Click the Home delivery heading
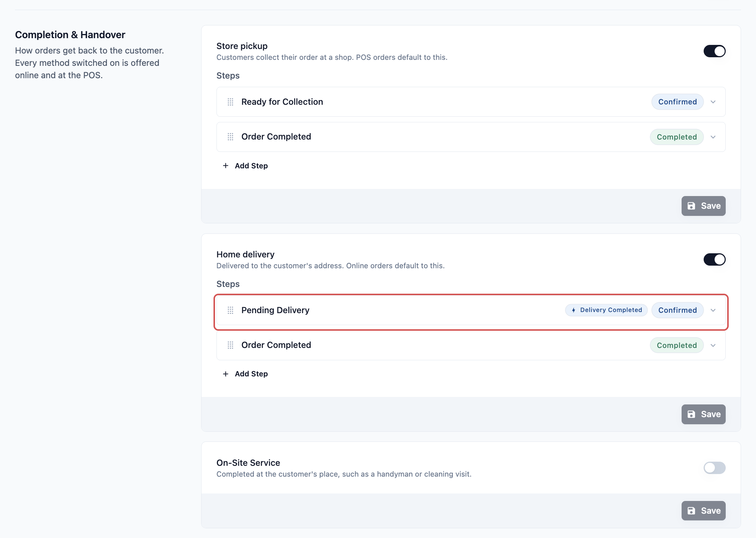The width and height of the screenshot is (756, 538). click(245, 254)
